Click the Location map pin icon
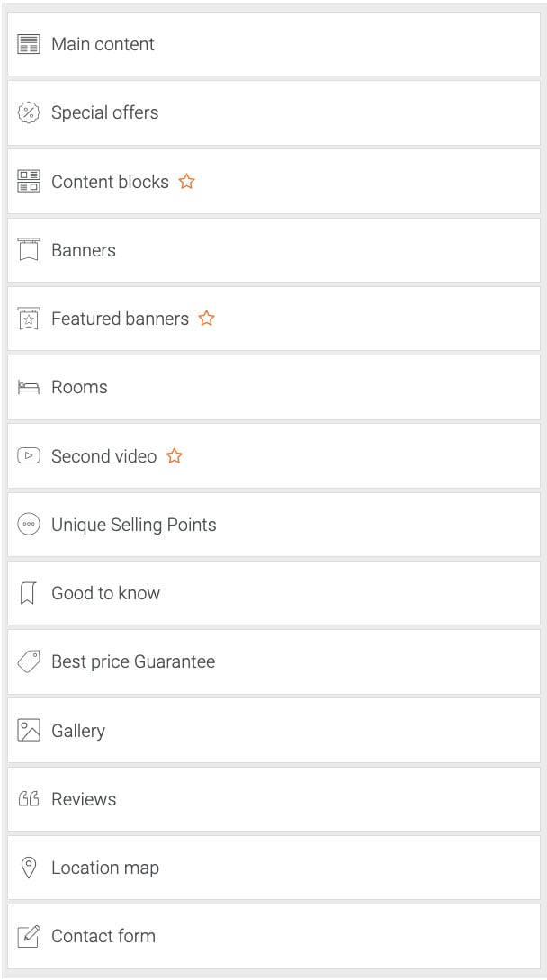The image size is (547, 980). click(x=29, y=868)
